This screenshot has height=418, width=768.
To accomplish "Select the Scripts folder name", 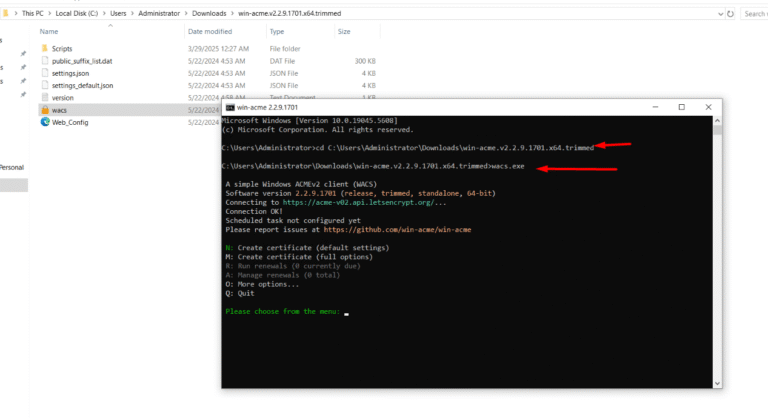I will point(62,49).
